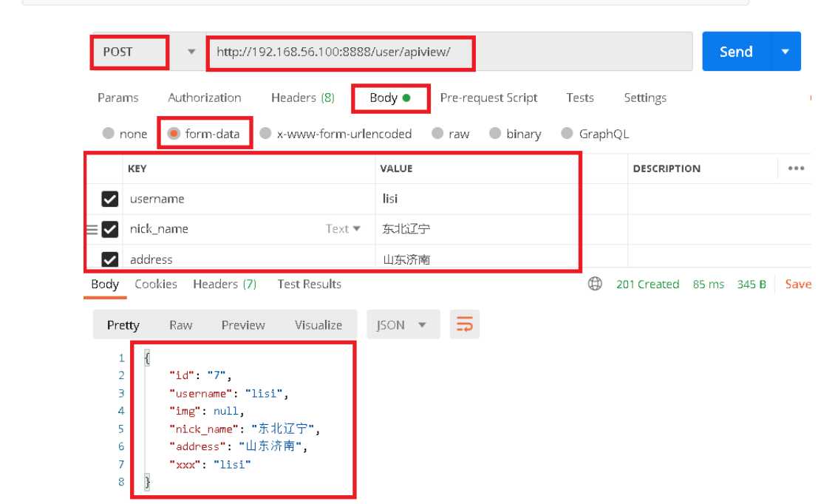Uncheck the address row checkbox
This screenshot has height=504, width=835.
click(x=109, y=259)
